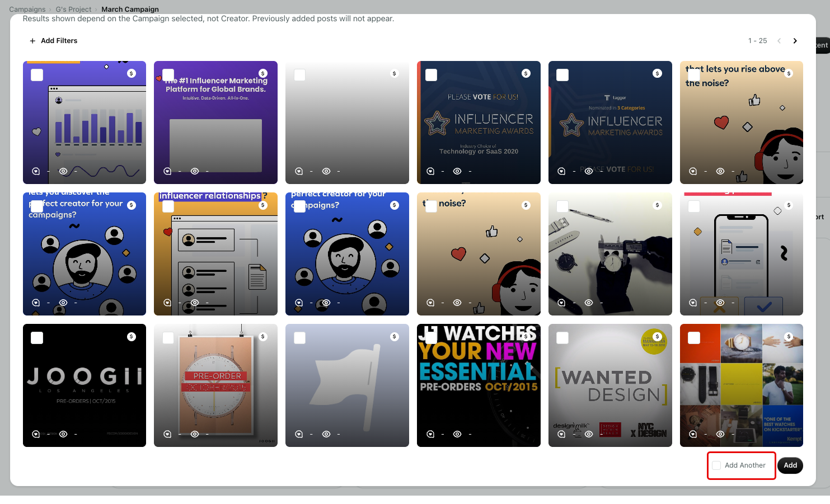This screenshot has height=504, width=830.
Task: Select the purple bar chart post checkbox
Action: click(x=37, y=75)
